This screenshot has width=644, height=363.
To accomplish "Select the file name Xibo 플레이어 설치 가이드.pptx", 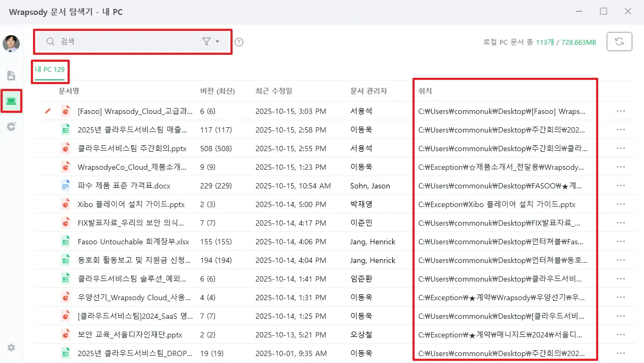I will click(131, 204).
